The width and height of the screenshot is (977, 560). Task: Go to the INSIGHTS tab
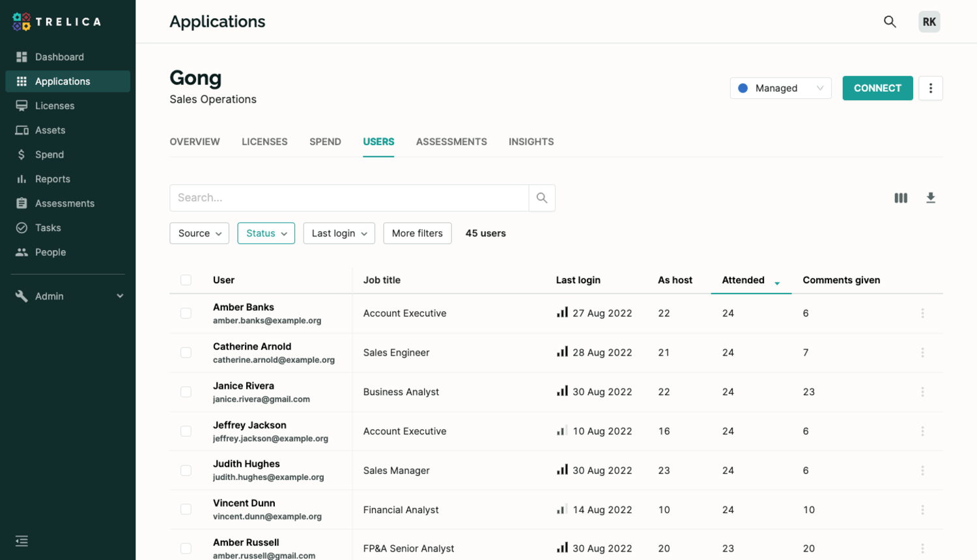point(531,142)
